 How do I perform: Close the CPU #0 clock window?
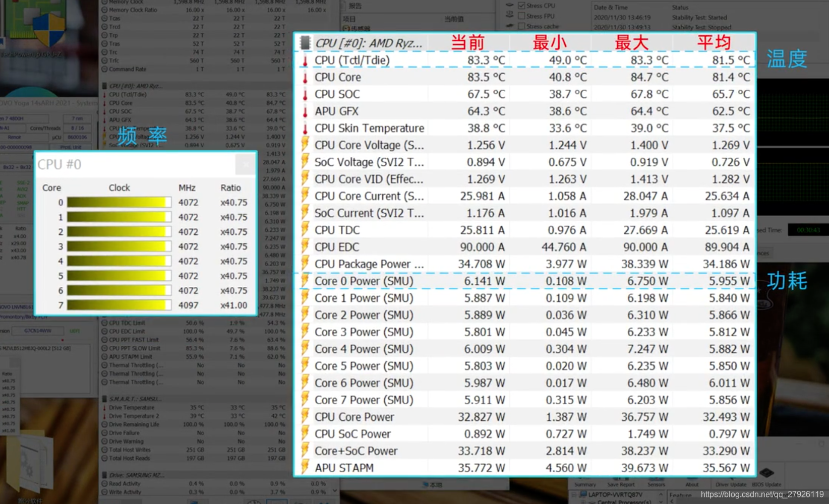(x=246, y=164)
